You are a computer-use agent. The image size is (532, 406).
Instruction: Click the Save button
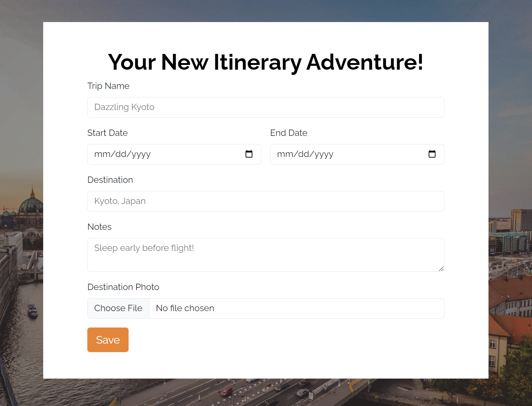(x=108, y=339)
